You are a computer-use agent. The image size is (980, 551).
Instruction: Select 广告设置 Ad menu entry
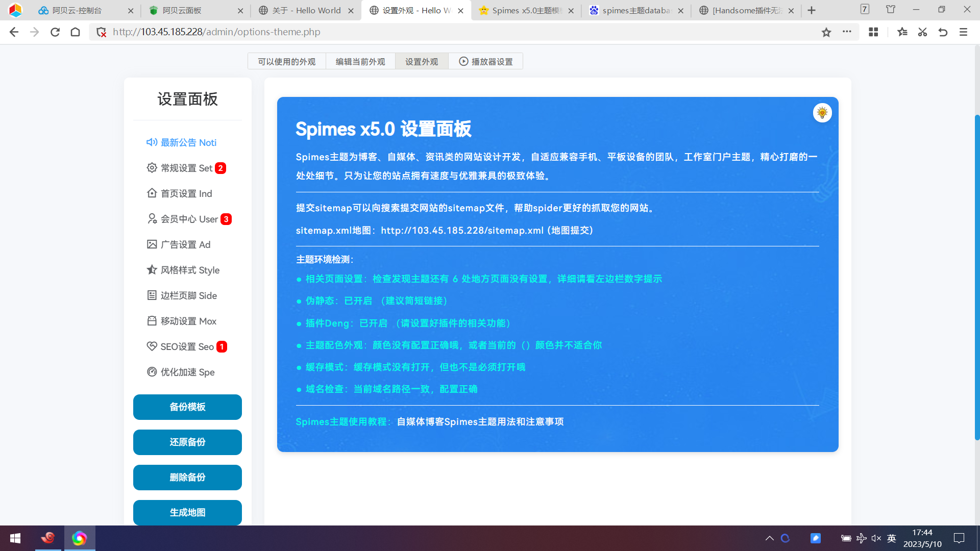click(x=179, y=244)
